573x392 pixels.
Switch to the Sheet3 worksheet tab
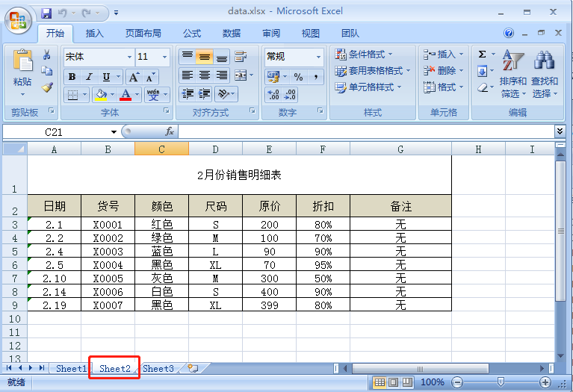pyautogui.click(x=158, y=368)
